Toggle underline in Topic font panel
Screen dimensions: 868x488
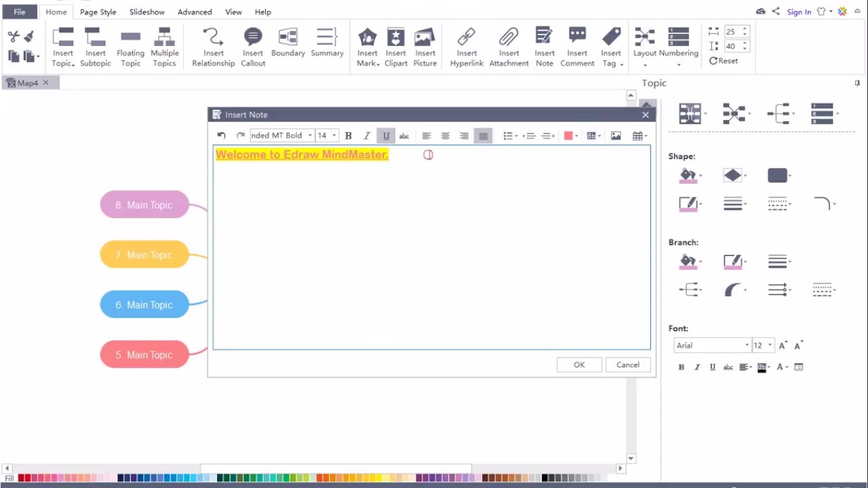coord(713,367)
